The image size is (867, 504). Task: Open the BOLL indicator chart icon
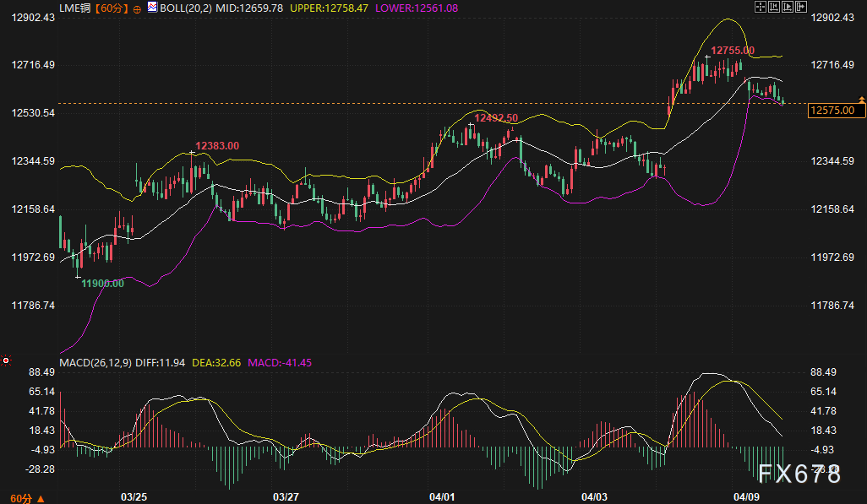(151, 7)
